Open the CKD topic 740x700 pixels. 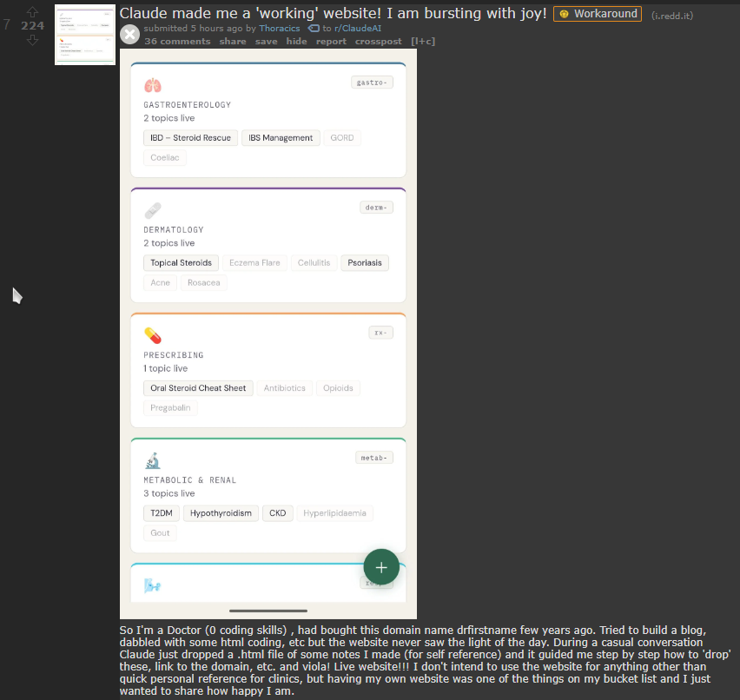[x=278, y=513]
